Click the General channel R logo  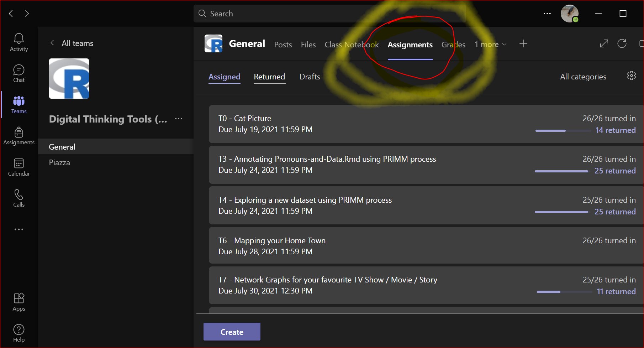(x=213, y=43)
